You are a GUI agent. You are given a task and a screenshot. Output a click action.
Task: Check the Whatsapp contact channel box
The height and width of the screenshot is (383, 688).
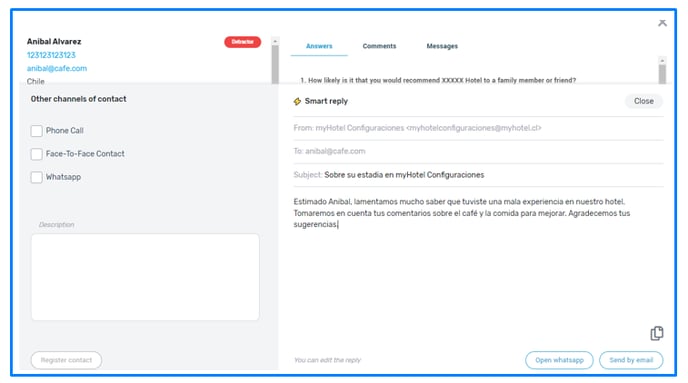click(36, 177)
